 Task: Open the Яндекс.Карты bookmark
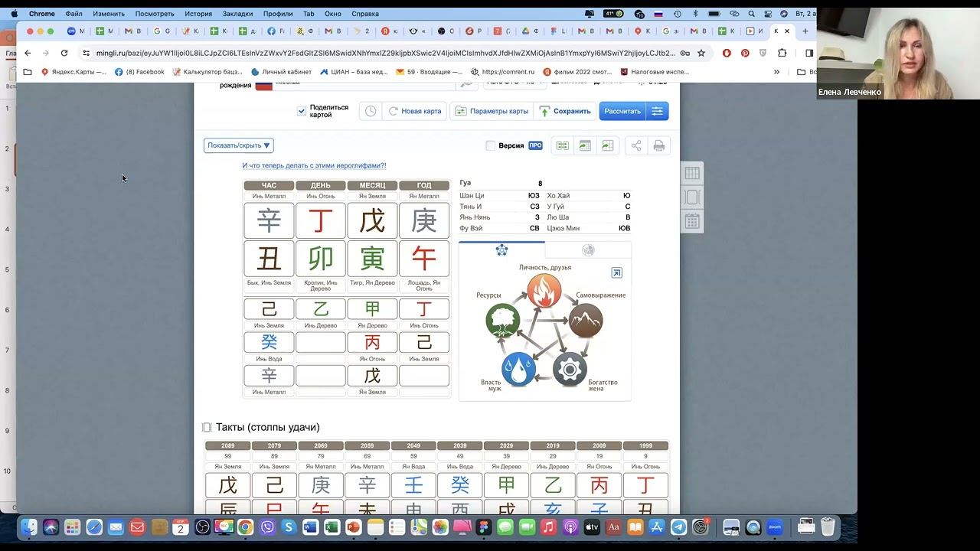[73, 72]
